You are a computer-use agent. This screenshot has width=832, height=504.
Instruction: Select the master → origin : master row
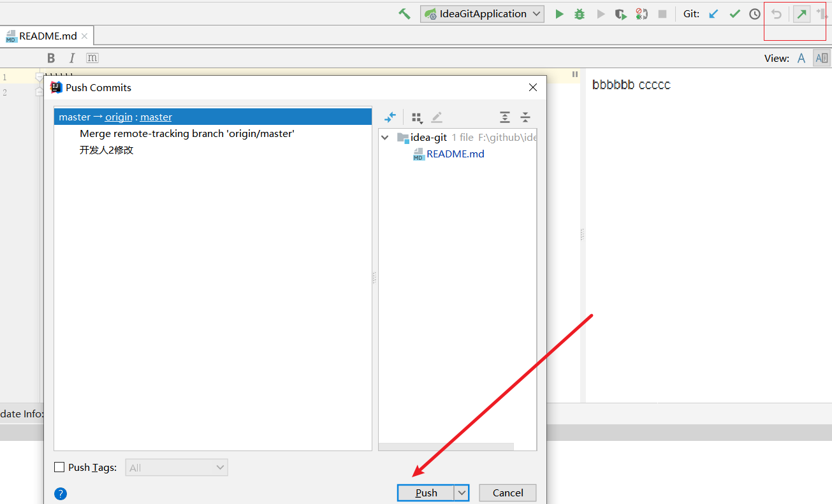[x=213, y=117]
